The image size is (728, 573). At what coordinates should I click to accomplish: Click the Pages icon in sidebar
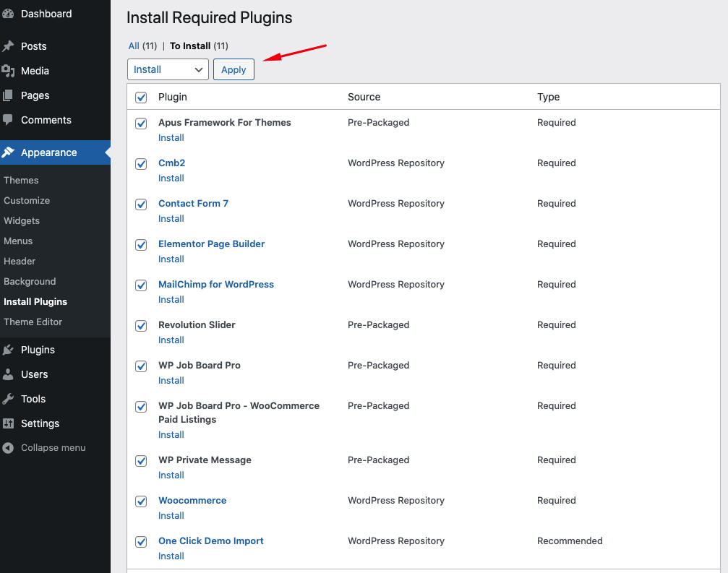click(x=8, y=95)
